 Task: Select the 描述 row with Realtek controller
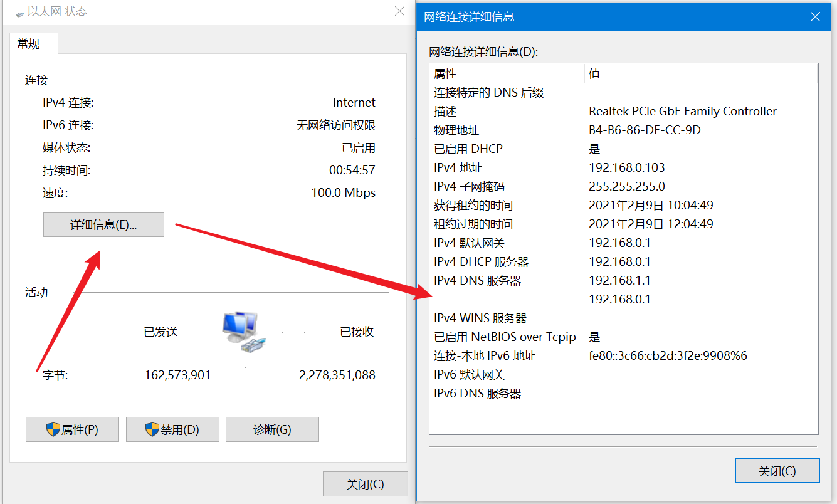pyautogui.click(x=624, y=111)
